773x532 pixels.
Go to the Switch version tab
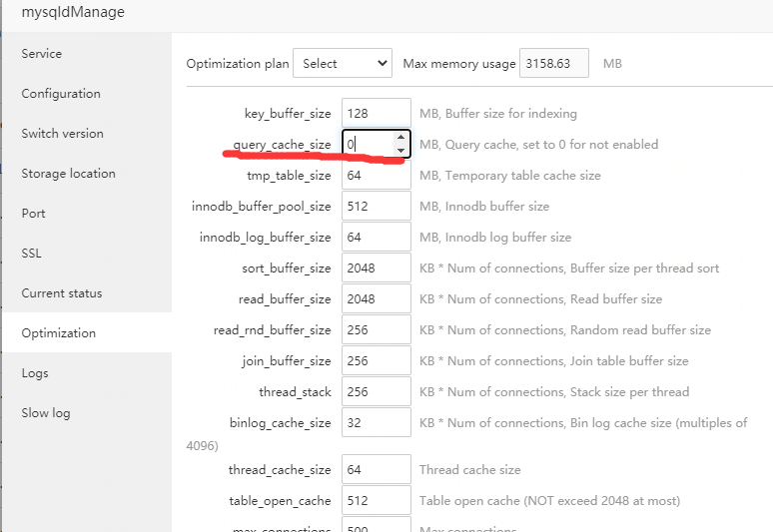click(62, 134)
